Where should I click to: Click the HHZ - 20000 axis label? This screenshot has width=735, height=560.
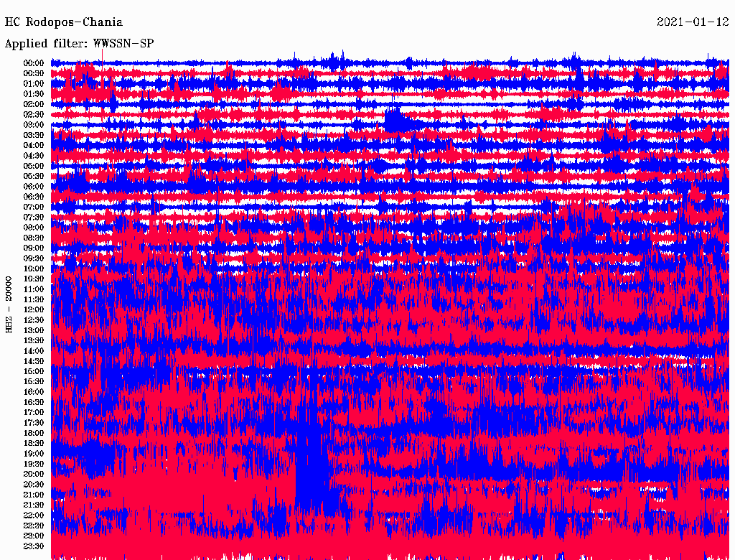click(9, 304)
